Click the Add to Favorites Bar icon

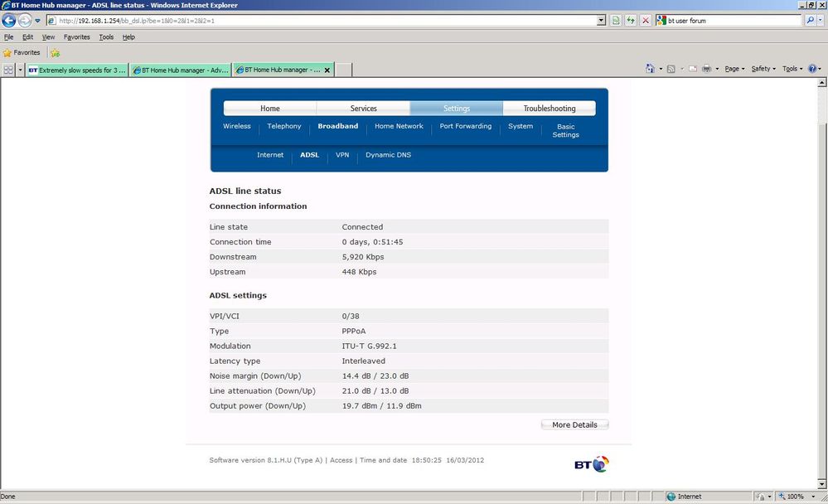tap(55, 53)
